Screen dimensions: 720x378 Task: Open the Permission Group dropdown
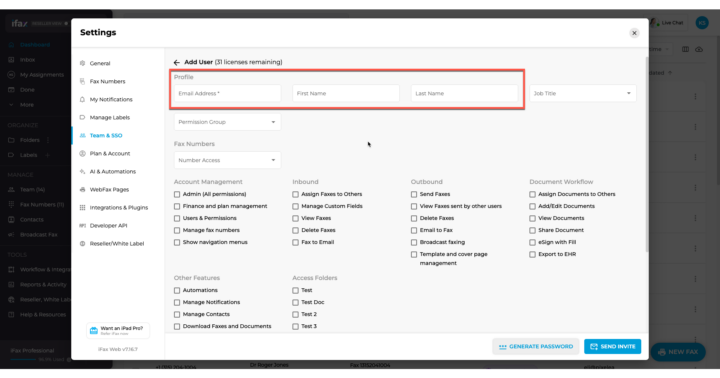(x=227, y=122)
